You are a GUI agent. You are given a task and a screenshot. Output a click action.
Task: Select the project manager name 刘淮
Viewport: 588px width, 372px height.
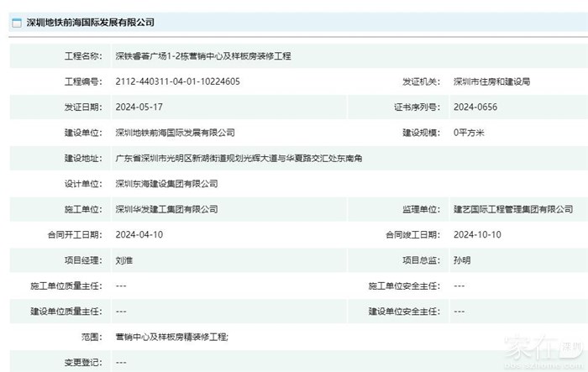(x=123, y=260)
